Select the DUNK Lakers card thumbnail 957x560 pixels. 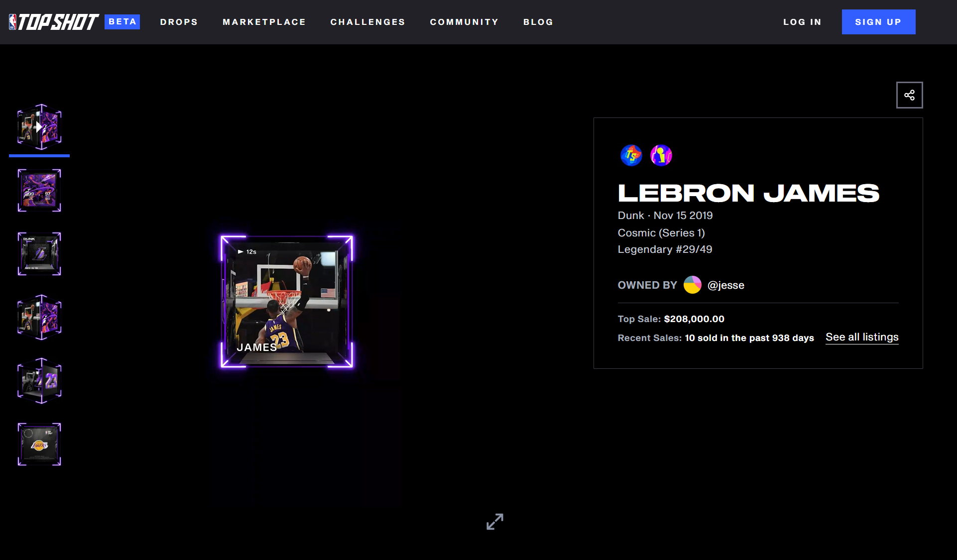(39, 253)
